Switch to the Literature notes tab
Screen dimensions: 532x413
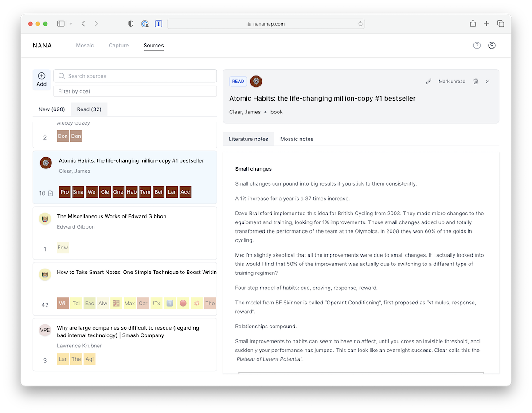click(x=248, y=139)
